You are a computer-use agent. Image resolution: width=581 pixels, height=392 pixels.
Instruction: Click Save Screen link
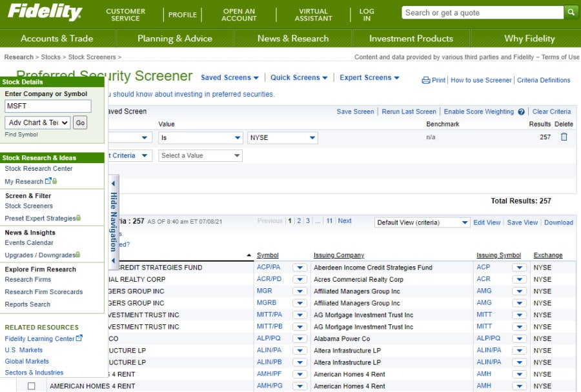point(355,112)
